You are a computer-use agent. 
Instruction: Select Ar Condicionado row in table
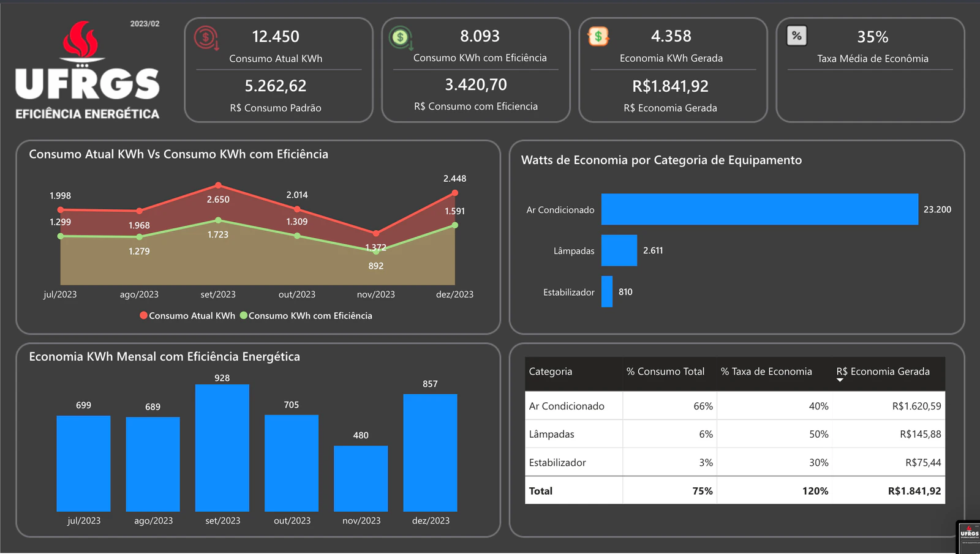(735, 406)
